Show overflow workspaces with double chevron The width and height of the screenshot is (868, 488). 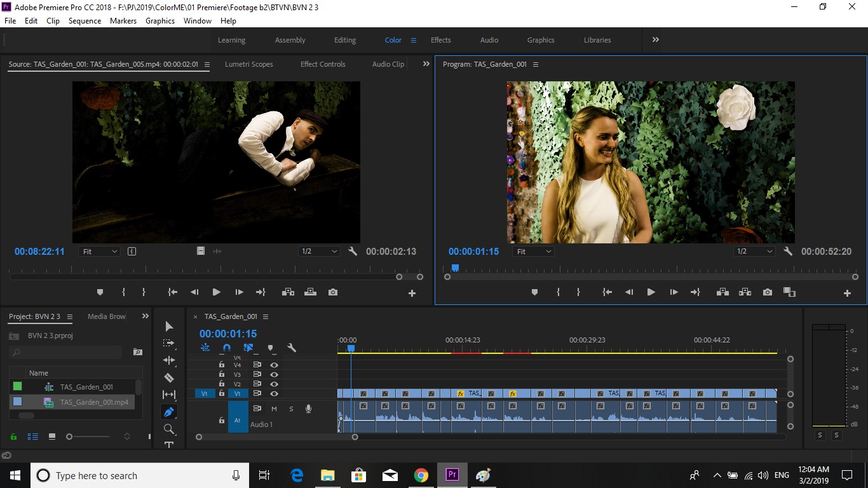pyautogui.click(x=656, y=39)
